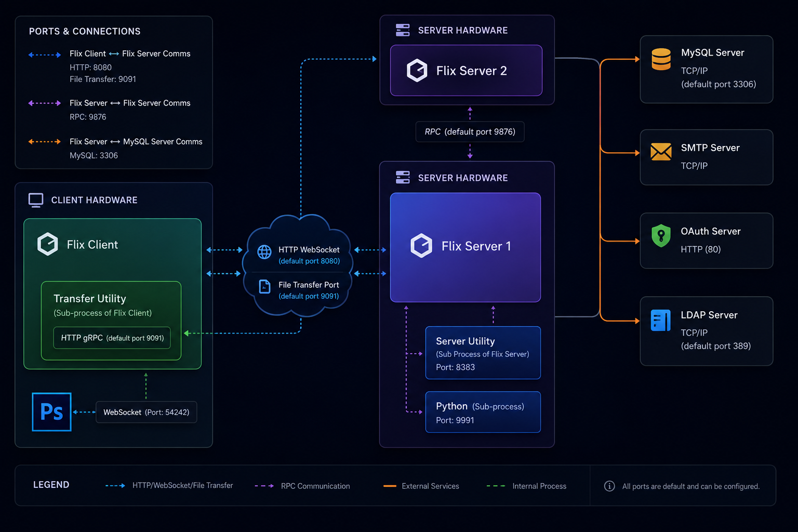Select the Flix Server 2 box

tap(466, 70)
